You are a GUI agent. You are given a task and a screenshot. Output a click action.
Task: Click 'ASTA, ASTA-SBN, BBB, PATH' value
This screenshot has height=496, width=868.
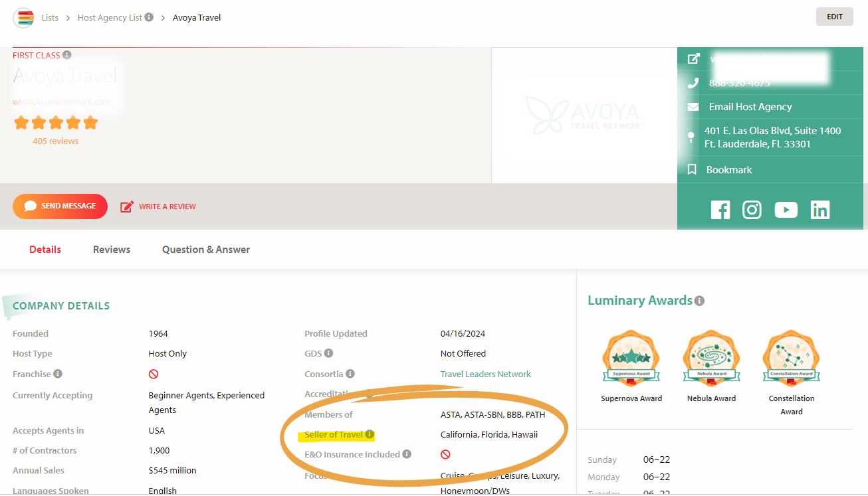[492, 414]
